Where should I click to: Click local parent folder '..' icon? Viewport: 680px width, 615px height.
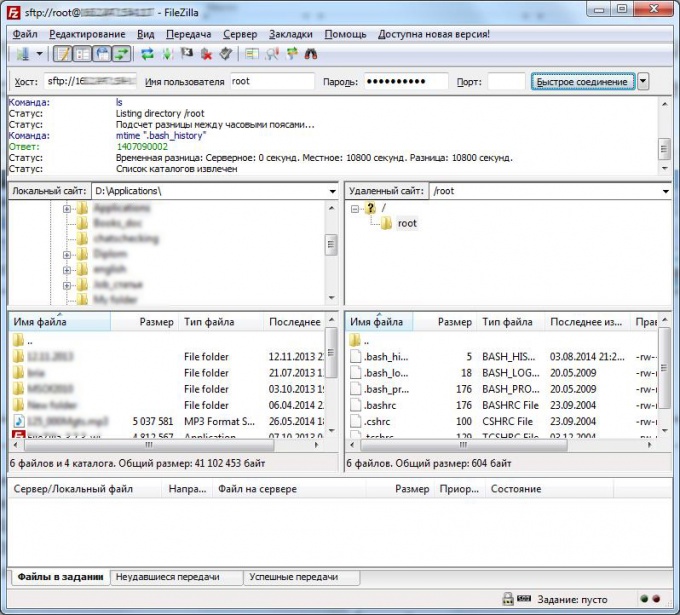coord(18,340)
